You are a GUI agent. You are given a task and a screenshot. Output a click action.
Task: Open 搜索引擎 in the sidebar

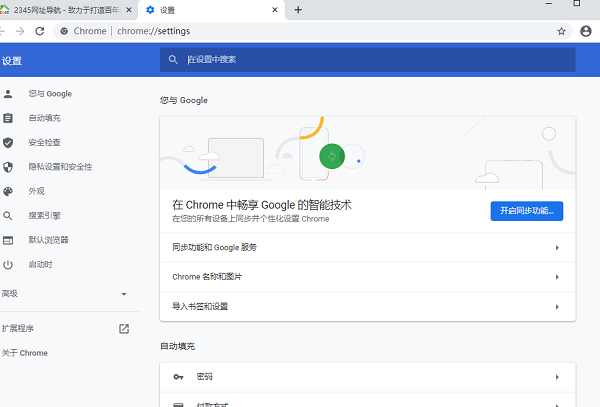pyautogui.click(x=44, y=216)
